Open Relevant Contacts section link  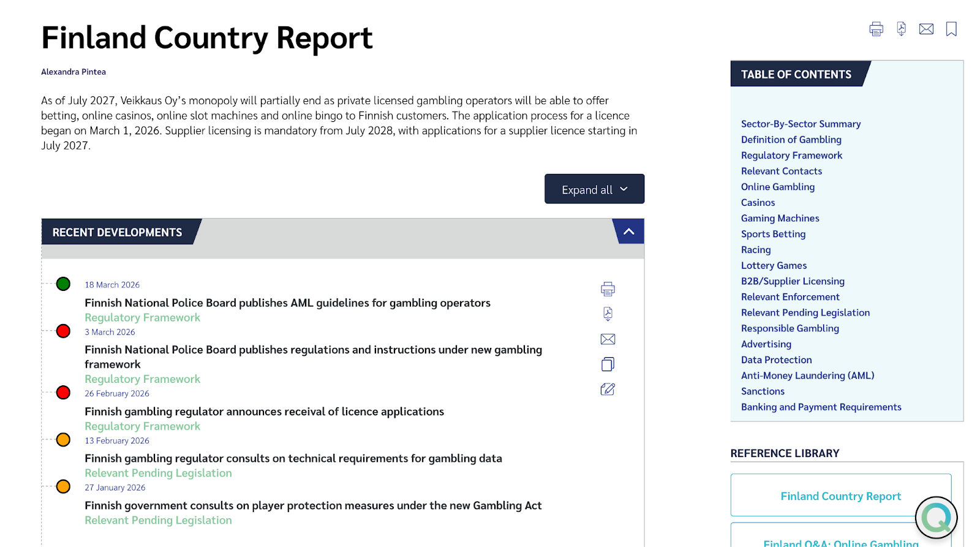tap(782, 171)
